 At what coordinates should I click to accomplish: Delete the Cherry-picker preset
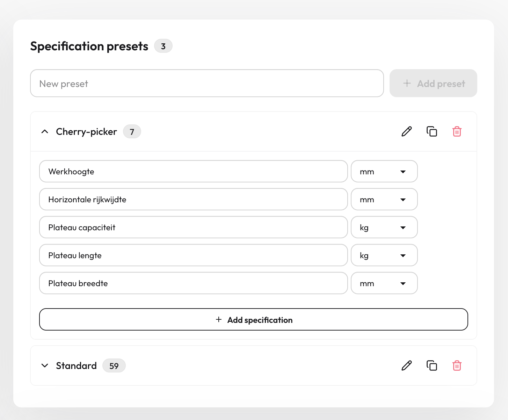(x=457, y=131)
